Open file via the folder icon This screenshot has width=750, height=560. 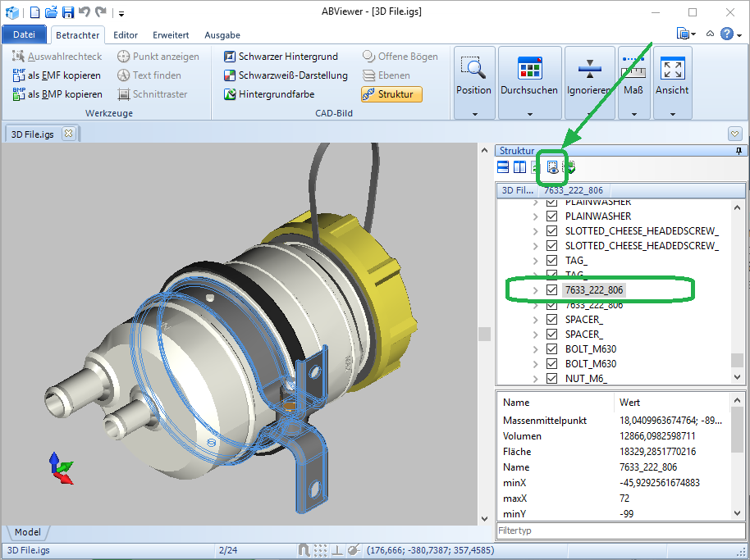pyautogui.click(x=51, y=12)
